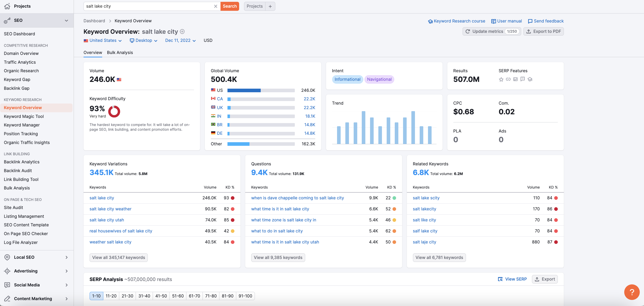Click View all 345,147 keywords link
The width and height of the screenshot is (644, 306).
(119, 257)
